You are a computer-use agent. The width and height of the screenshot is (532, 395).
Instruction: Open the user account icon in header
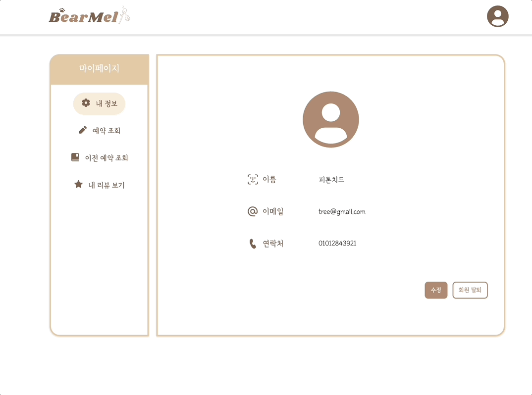[497, 16]
